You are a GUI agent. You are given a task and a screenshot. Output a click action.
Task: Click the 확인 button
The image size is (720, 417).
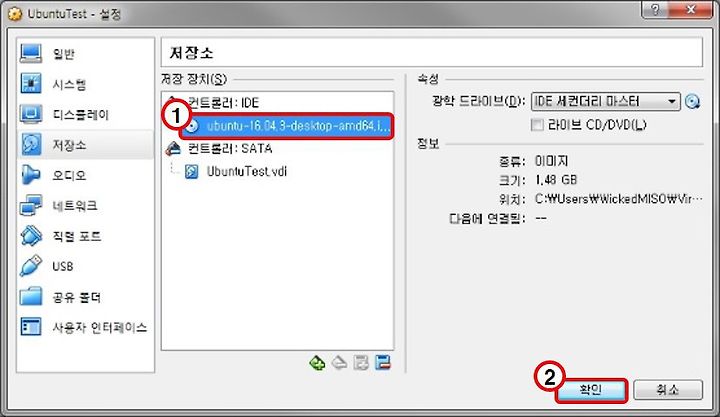click(591, 390)
